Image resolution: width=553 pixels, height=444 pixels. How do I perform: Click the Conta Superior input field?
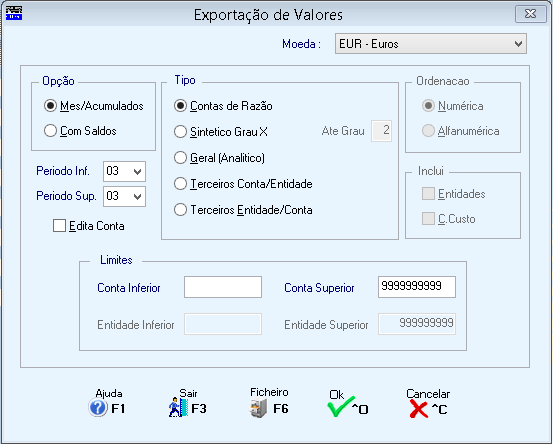point(417,287)
